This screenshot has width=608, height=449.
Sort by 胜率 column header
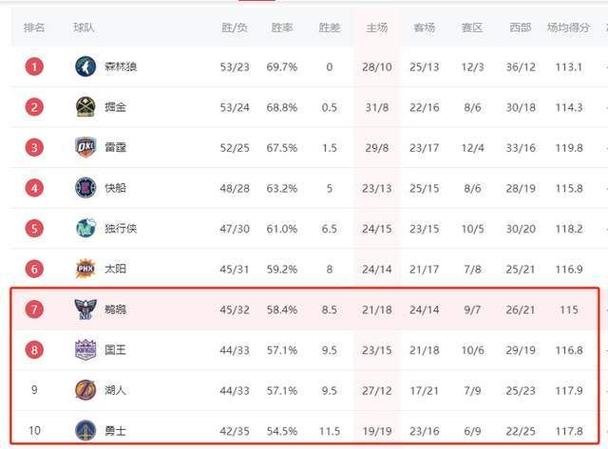(282, 28)
